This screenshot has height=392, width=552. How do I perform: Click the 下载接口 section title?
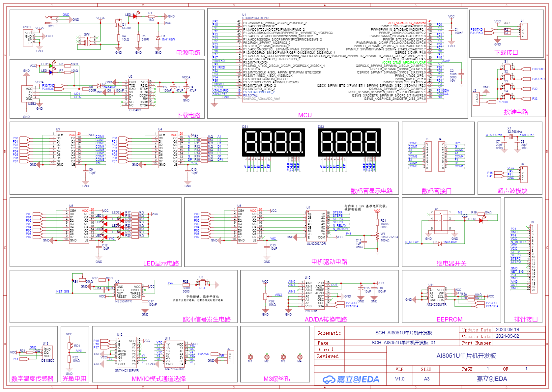506,52
